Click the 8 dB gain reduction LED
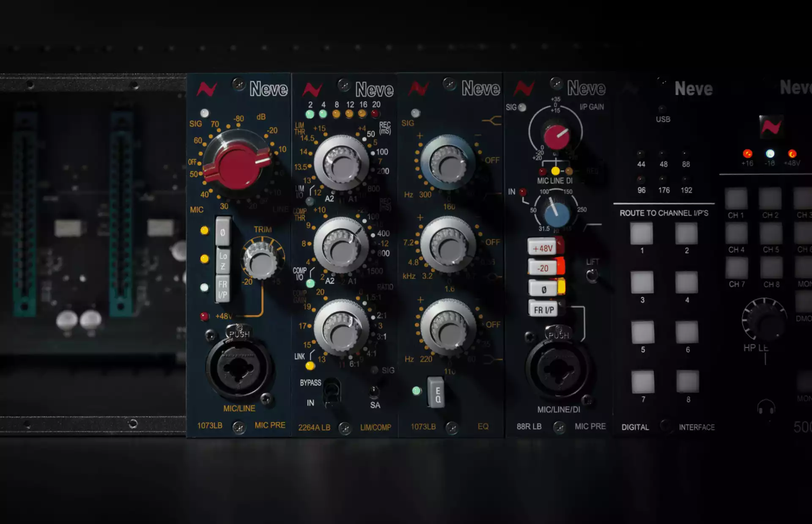The image size is (812, 524). pos(336,114)
